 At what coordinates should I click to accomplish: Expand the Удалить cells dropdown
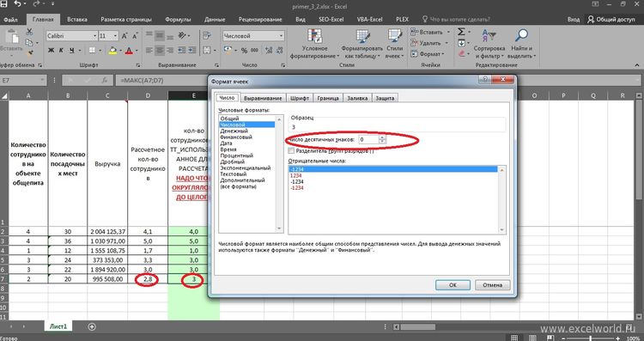447,43
